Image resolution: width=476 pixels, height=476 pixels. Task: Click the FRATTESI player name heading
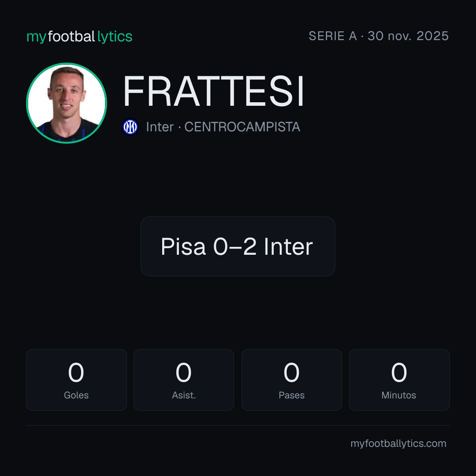tap(213, 91)
